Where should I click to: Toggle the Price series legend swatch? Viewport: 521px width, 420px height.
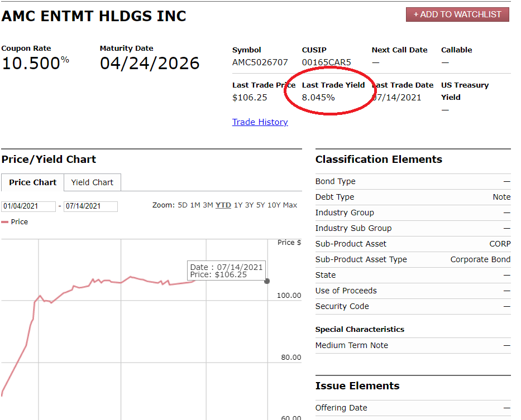[5, 222]
